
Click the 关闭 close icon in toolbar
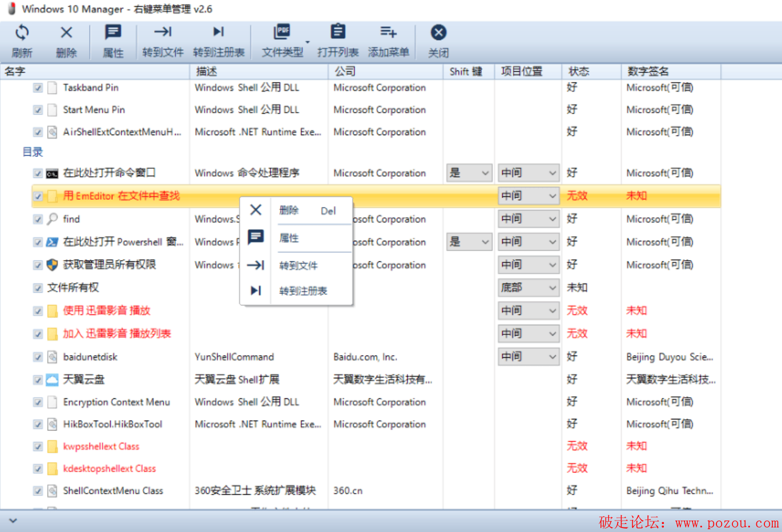click(438, 33)
